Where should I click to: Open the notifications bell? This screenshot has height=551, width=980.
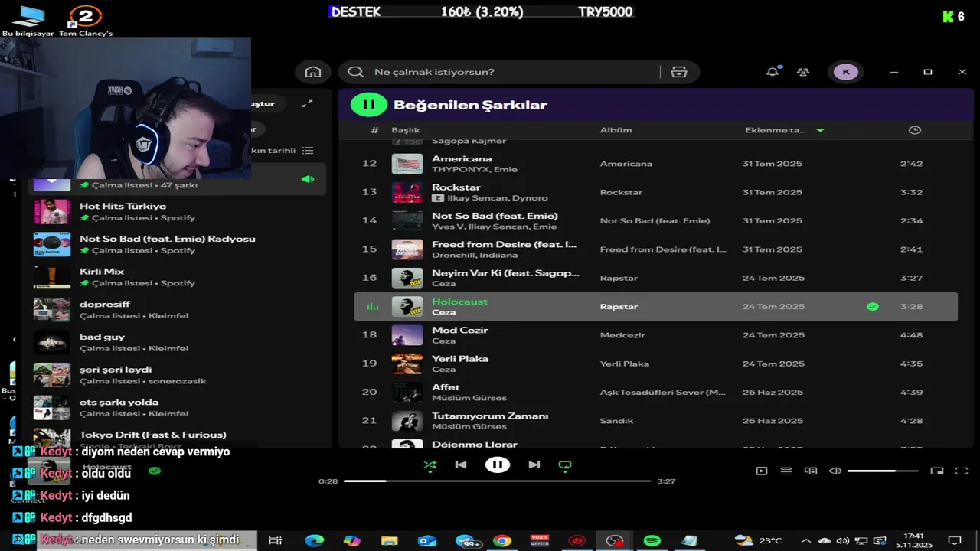click(772, 72)
